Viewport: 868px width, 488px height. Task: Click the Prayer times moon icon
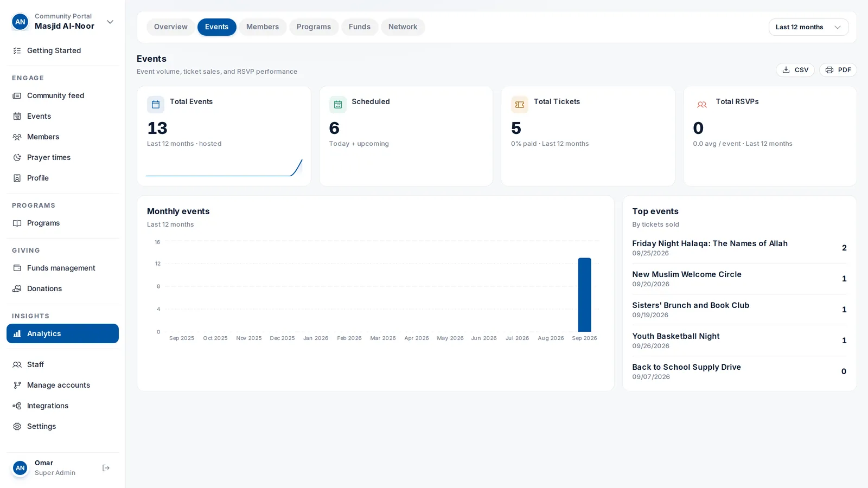click(17, 157)
